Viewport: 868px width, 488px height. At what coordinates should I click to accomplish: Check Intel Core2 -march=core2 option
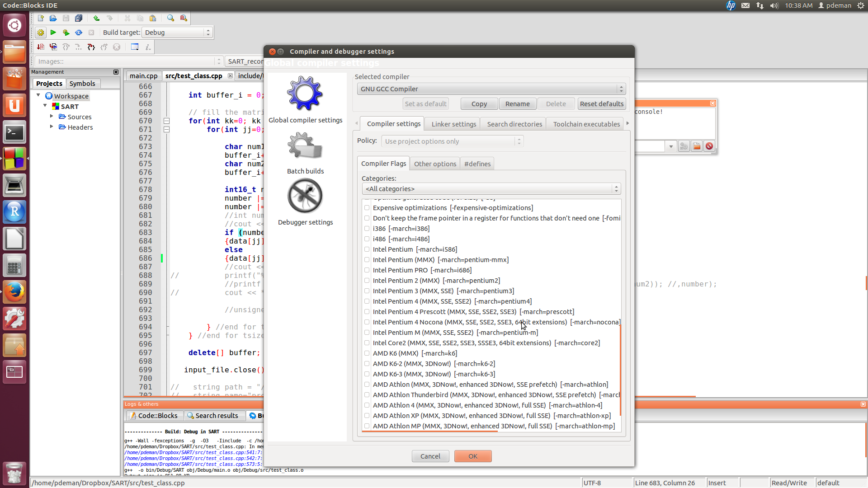(x=367, y=343)
